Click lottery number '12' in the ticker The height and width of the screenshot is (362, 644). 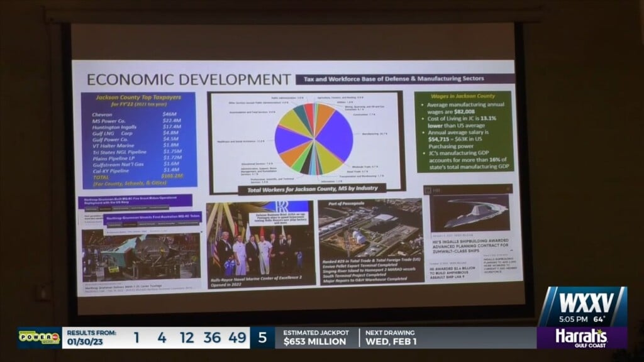(x=187, y=337)
